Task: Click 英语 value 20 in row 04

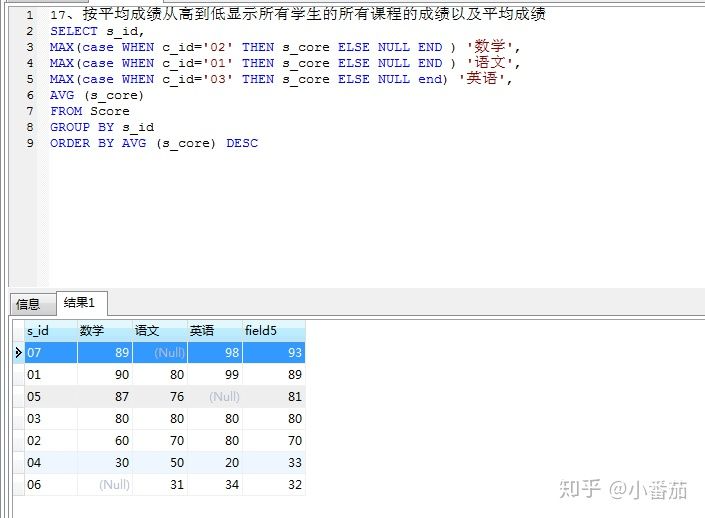Action: (x=214, y=463)
